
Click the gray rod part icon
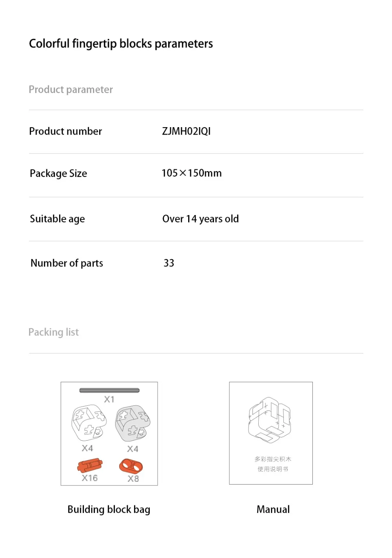click(x=109, y=390)
